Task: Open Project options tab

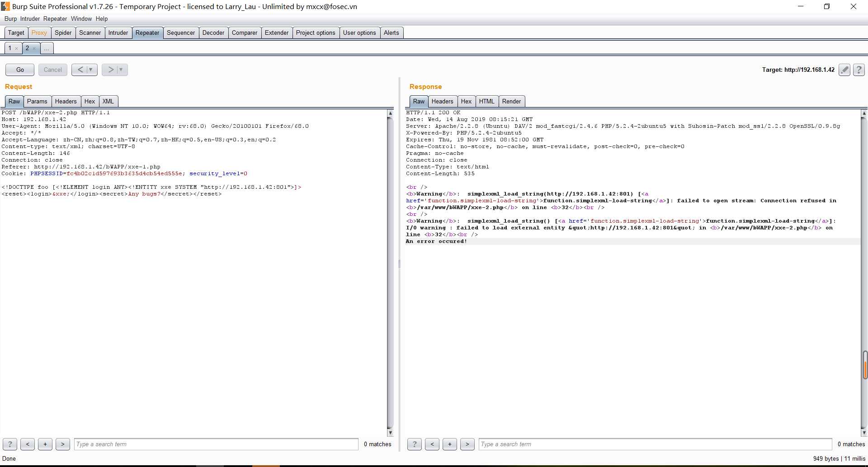Action: (316, 33)
